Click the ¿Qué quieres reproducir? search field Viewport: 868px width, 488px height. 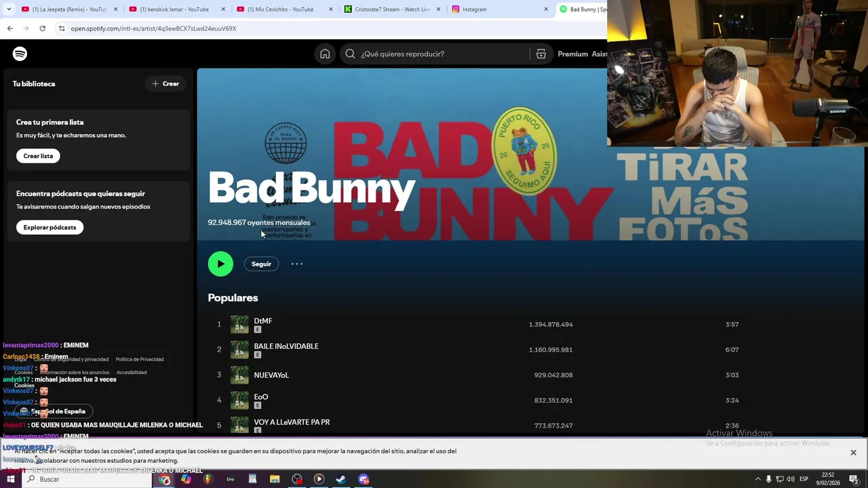(445, 54)
